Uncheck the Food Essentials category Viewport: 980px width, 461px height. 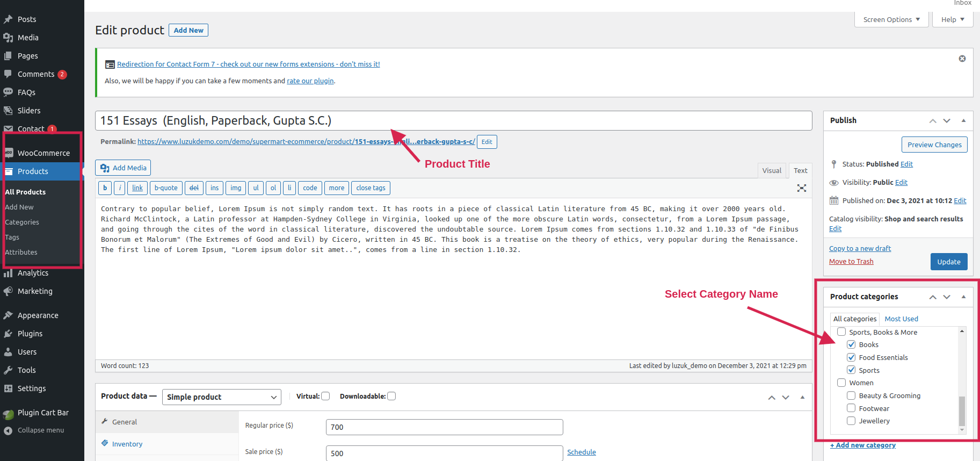(x=851, y=357)
